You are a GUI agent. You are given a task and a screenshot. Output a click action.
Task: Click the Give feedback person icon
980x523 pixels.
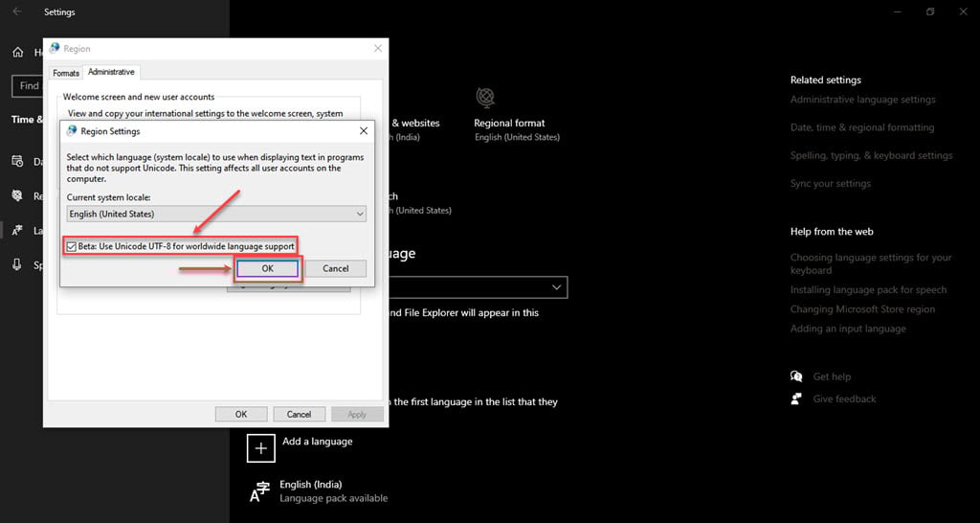click(x=796, y=398)
